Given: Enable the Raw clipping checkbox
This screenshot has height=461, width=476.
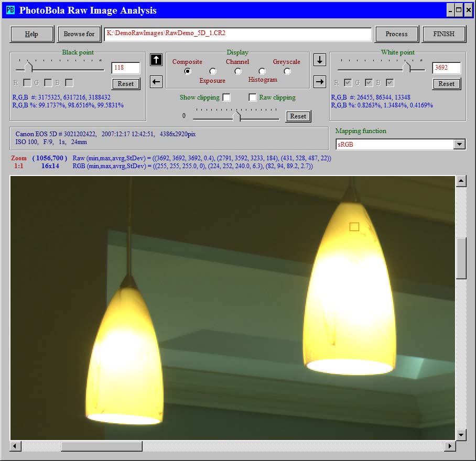Looking at the screenshot, I should 253,97.
